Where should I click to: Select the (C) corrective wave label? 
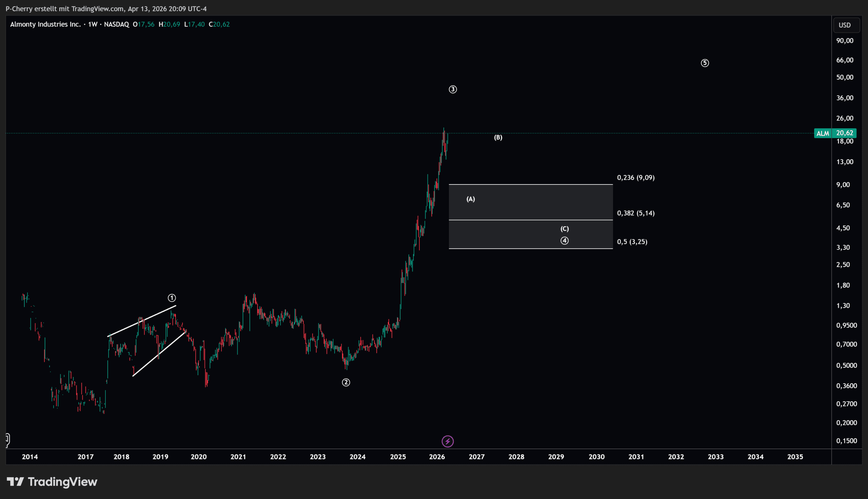(565, 228)
